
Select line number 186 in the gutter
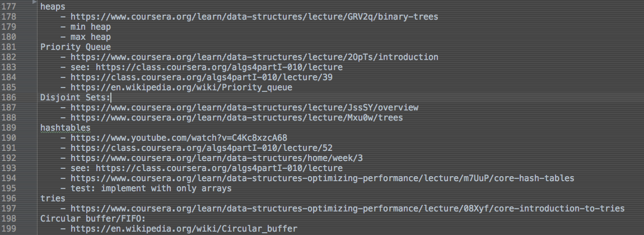point(18,98)
